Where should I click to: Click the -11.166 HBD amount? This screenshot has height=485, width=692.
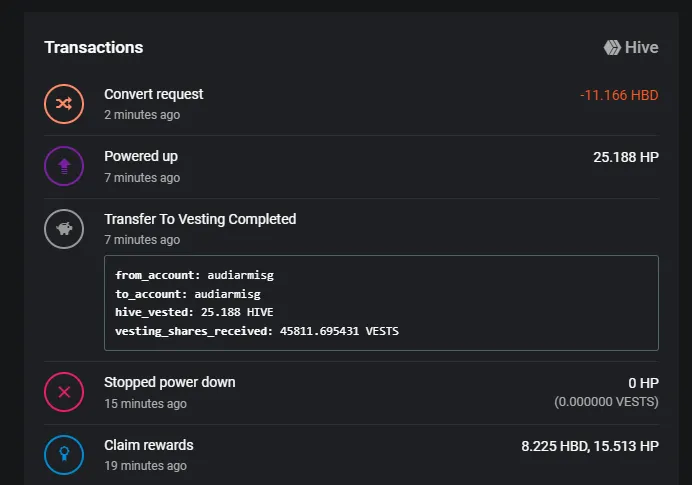619,95
